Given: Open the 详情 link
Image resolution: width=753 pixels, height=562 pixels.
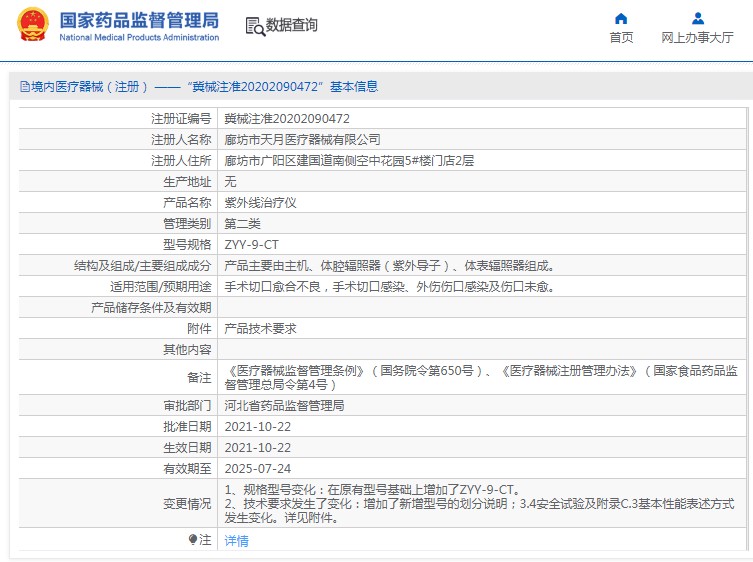Looking at the screenshot, I should [236, 541].
